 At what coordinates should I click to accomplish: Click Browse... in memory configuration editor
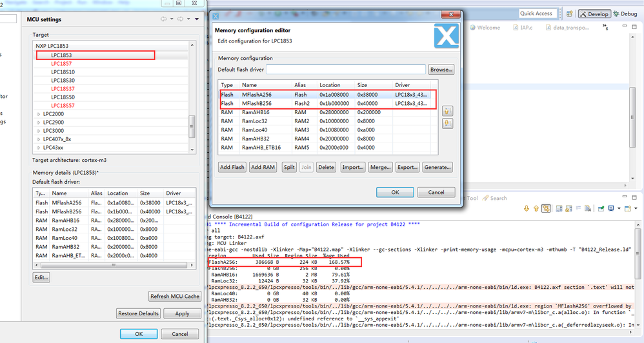[x=441, y=70]
